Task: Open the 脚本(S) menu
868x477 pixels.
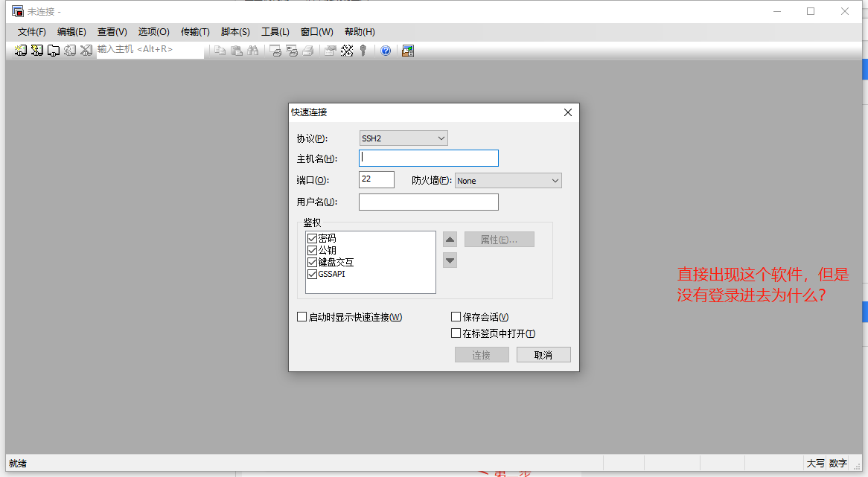Action: (235, 32)
